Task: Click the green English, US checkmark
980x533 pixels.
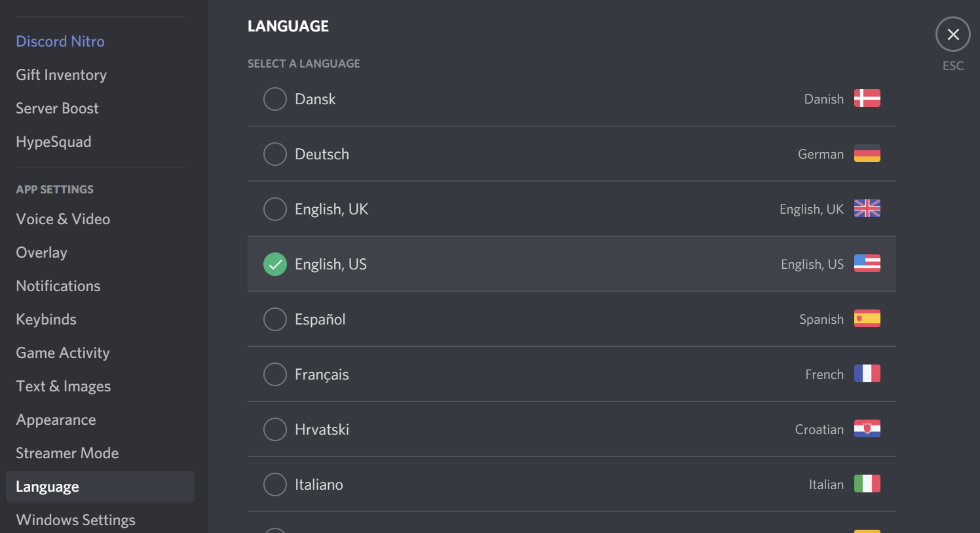Action: click(x=275, y=264)
